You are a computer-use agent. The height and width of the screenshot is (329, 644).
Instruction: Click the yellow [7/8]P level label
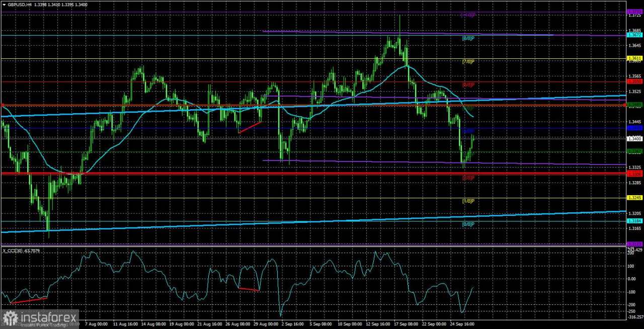click(x=468, y=61)
